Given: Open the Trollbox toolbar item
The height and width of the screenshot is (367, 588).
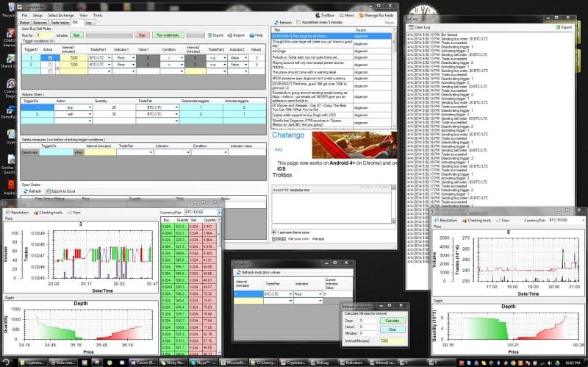Looking at the screenshot, I should pos(327,15).
